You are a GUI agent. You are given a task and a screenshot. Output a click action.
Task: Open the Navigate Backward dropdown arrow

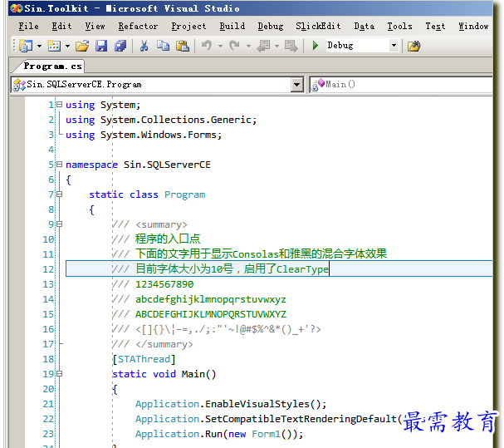[x=276, y=46]
